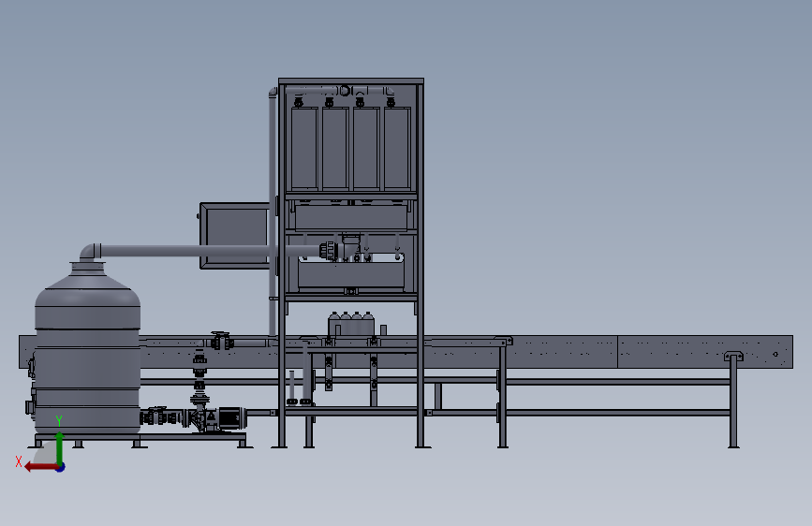Select the rightmost filling cylinder in the frame
Image resolution: width=812 pixels, height=526 pixels.
[x=397, y=149]
